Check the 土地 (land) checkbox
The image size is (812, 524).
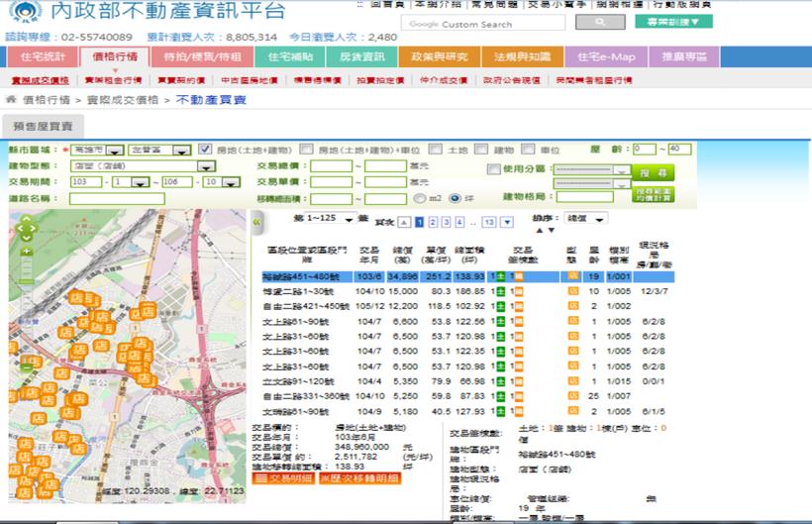[436, 150]
